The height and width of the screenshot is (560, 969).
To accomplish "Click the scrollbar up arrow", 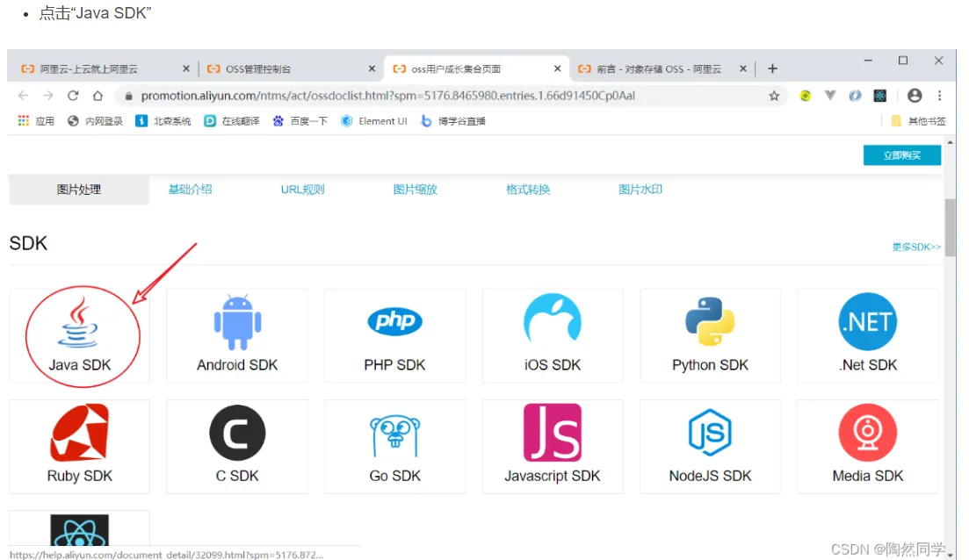I will point(950,142).
